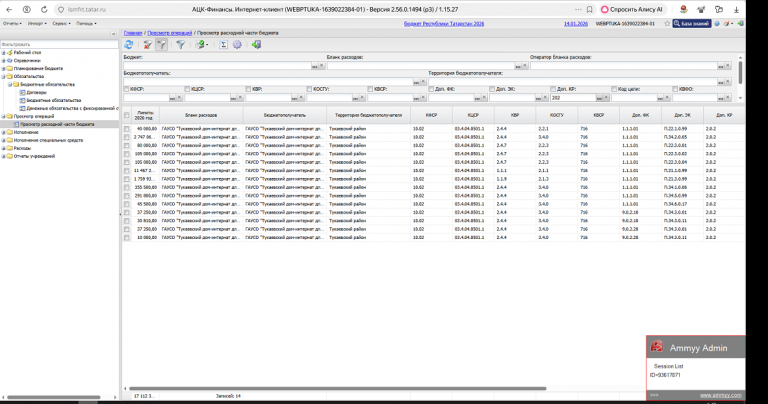Click Спросить Алису AI button
Screen dimensions: 768x404
click(x=632, y=9)
